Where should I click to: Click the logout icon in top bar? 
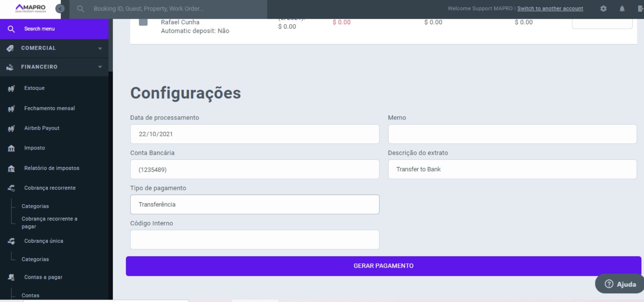[x=640, y=9]
